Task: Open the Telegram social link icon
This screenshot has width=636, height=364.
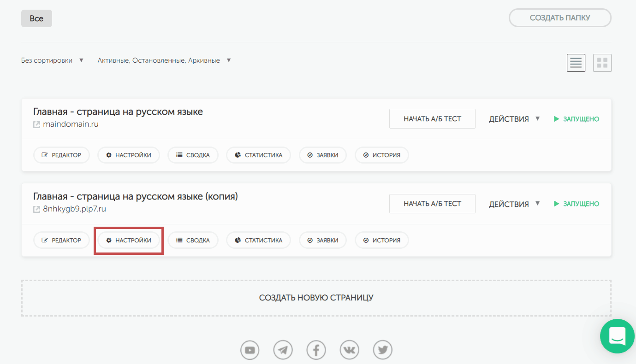Action: coord(283,350)
